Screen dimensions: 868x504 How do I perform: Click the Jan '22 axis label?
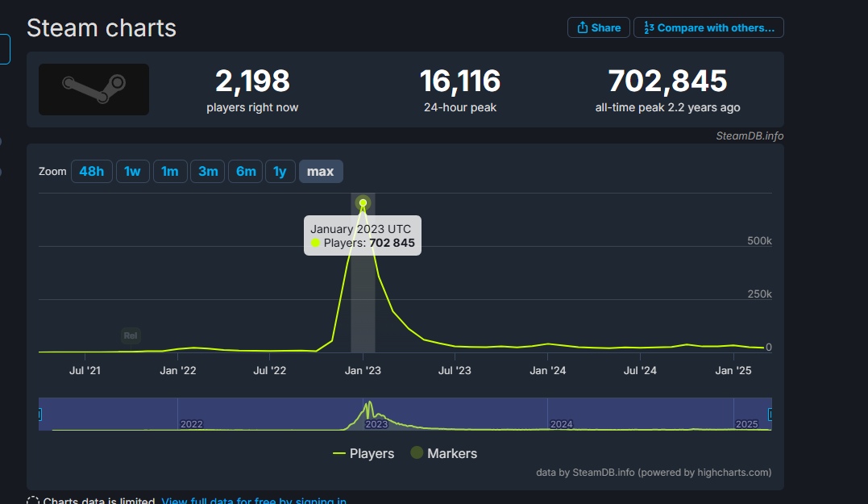pyautogui.click(x=177, y=370)
